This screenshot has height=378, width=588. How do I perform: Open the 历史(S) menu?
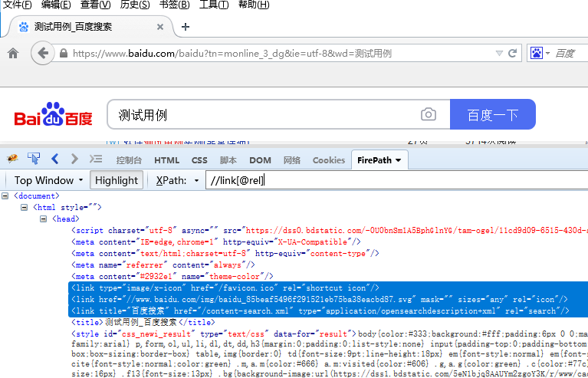coord(135,5)
